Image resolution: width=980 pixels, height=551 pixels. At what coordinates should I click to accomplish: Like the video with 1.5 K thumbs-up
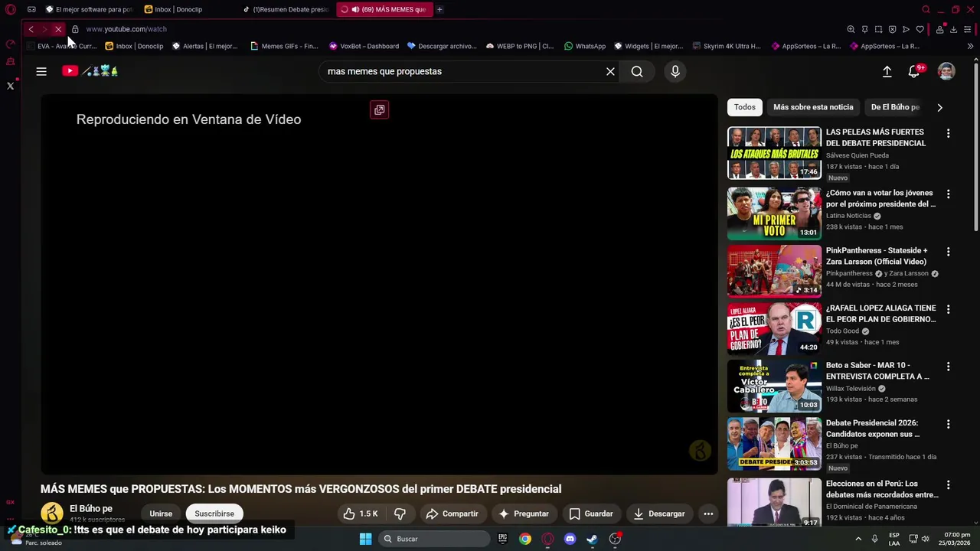point(361,514)
